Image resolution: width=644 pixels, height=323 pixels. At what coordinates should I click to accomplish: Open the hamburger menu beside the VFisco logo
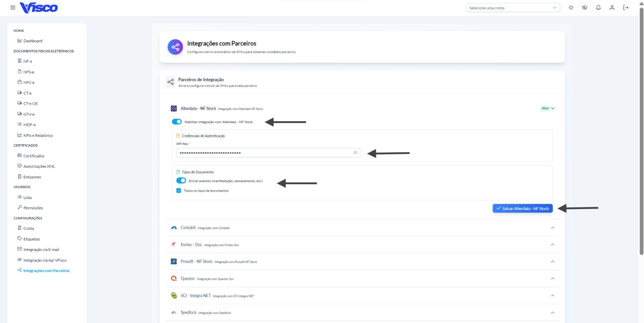(12, 8)
